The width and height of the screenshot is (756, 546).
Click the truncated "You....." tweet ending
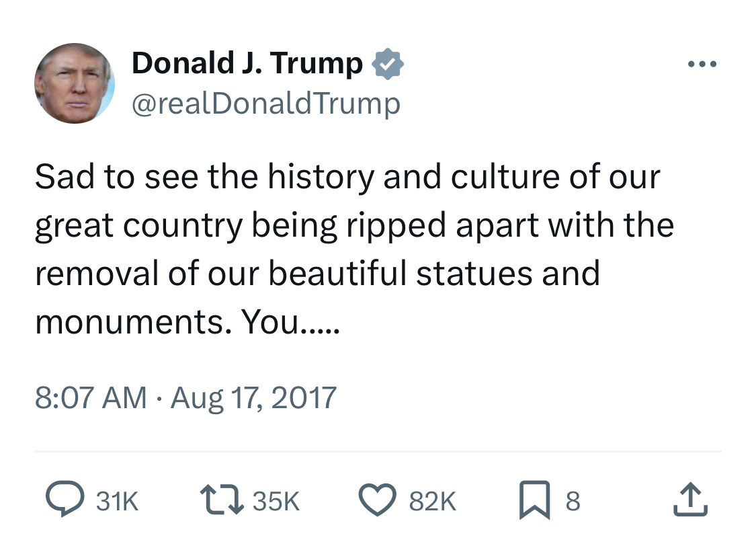(290, 323)
